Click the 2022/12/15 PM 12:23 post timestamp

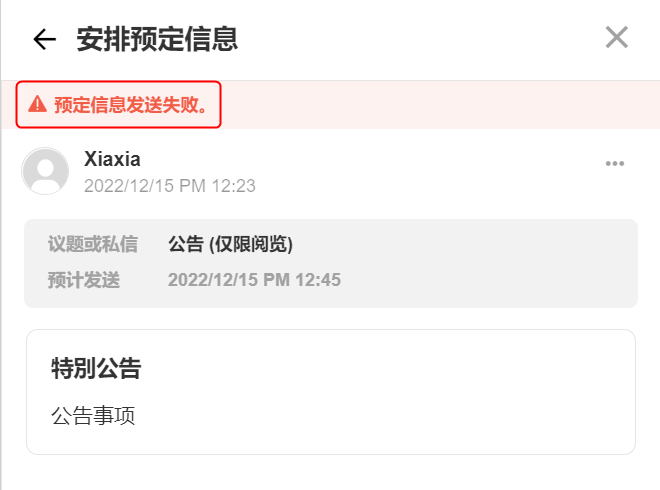170,185
